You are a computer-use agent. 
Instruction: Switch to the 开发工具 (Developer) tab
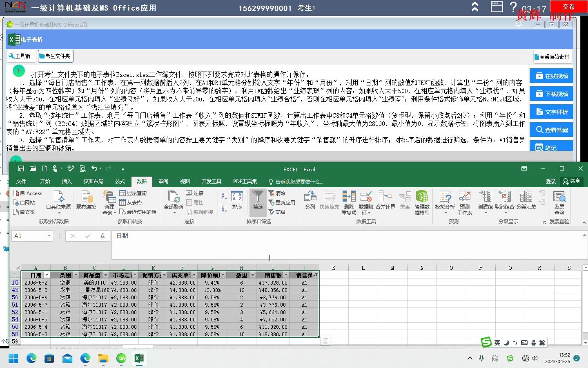click(x=212, y=182)
